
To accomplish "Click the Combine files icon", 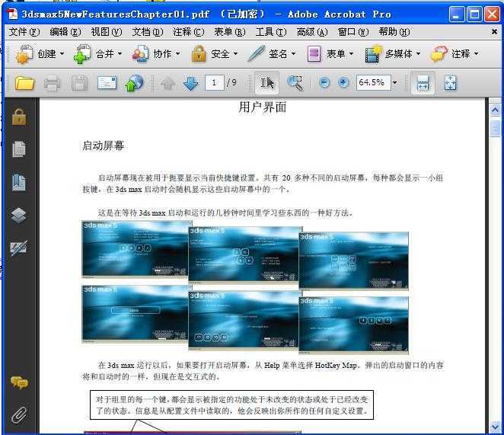I will pyautogui.click(x=82, y=54).
